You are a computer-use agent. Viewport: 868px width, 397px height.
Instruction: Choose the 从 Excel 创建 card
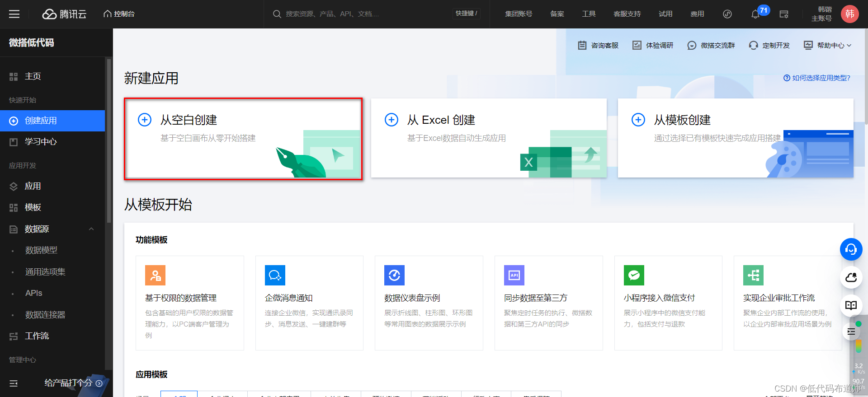pos(489,138)
